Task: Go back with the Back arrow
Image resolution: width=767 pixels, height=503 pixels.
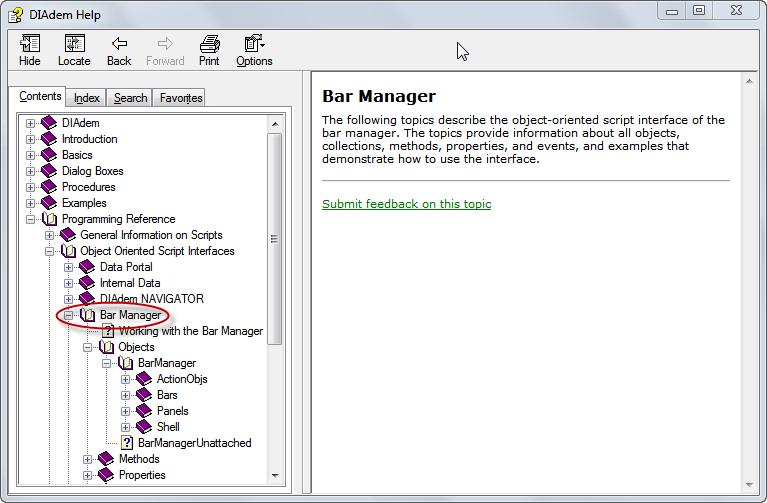Action: point(119,44)
